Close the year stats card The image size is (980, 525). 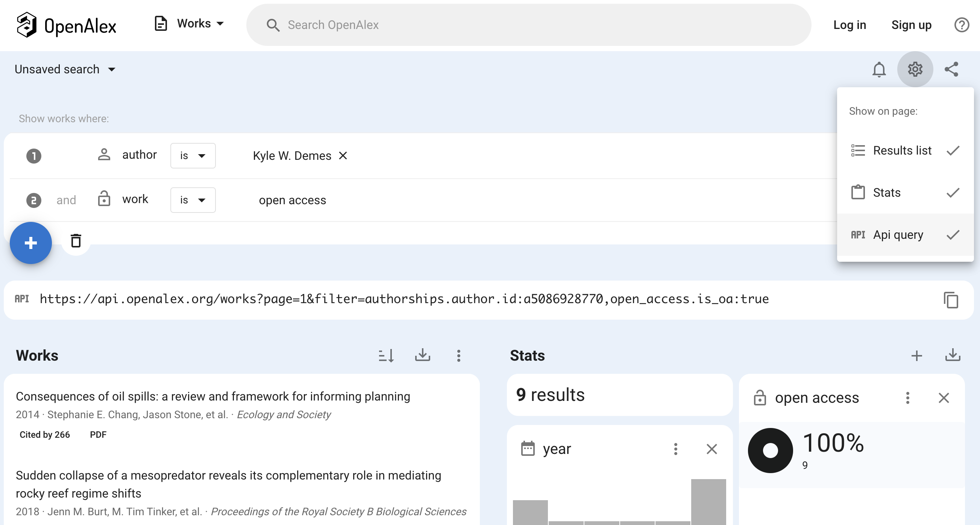point(711,449)
